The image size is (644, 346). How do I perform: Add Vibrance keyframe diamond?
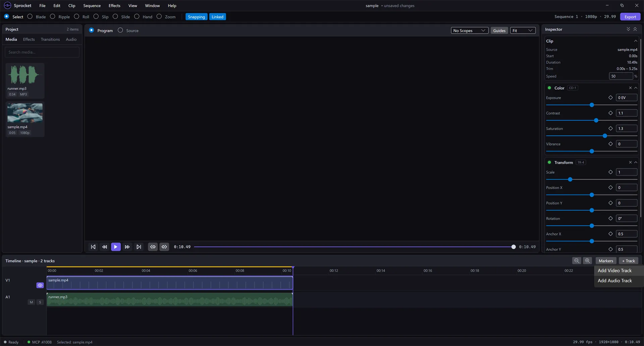(610, 144)
